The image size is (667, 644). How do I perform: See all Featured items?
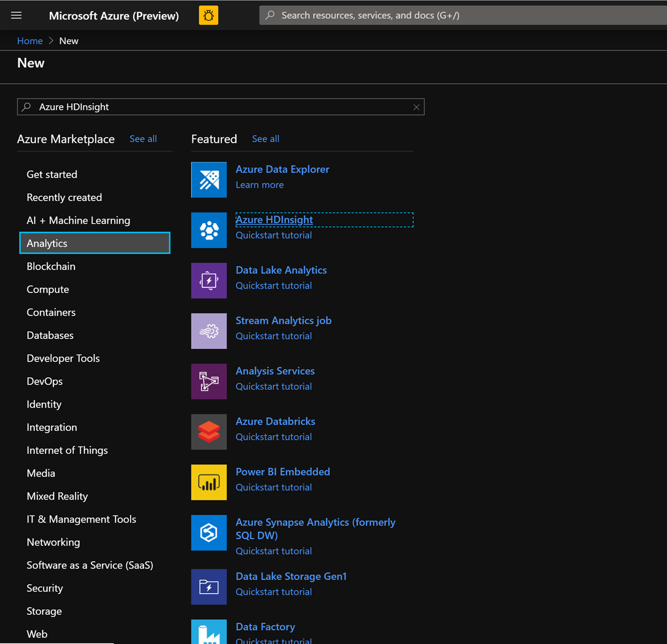point(266,139)
